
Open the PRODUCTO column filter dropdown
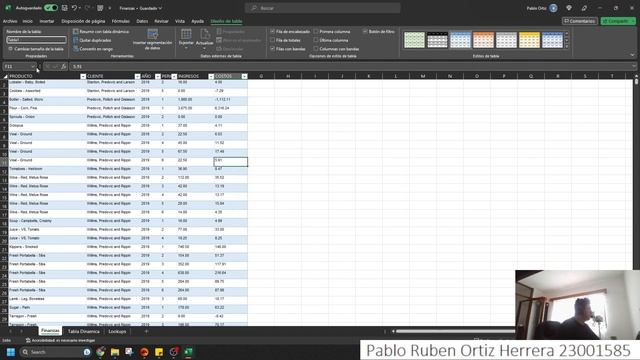click(83, 76)
